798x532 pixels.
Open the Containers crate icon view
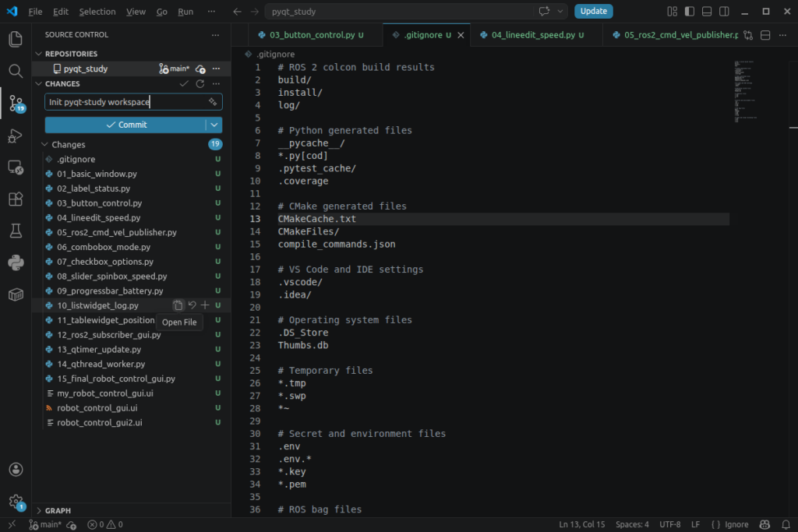pos(16,294)
